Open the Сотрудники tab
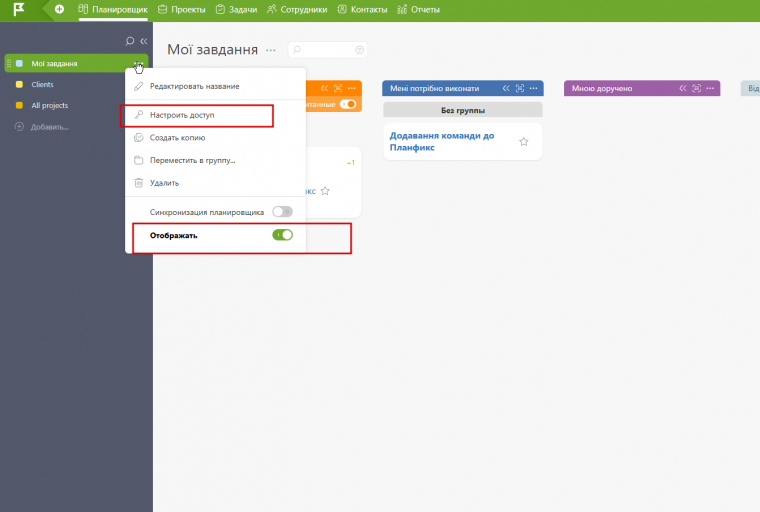This screenshot has height=512, width=760. pyautogui.click(x=297, y=10)
